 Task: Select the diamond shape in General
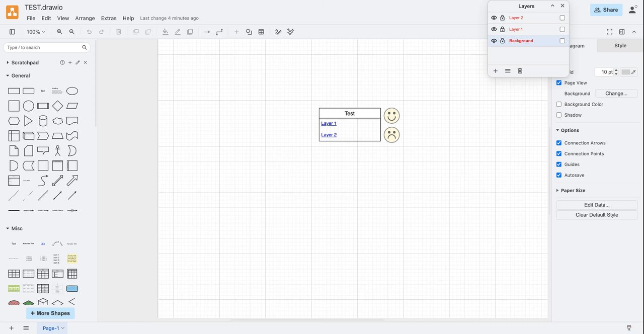coord(58,106)
